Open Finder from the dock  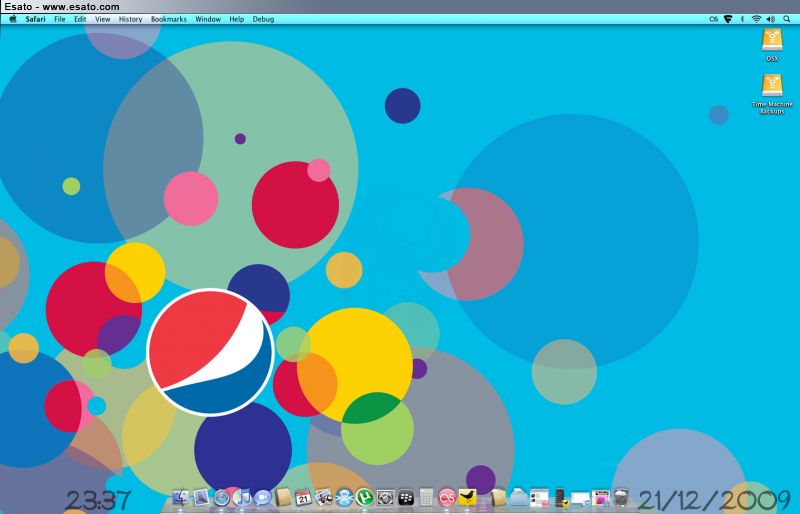pos(181,497)
